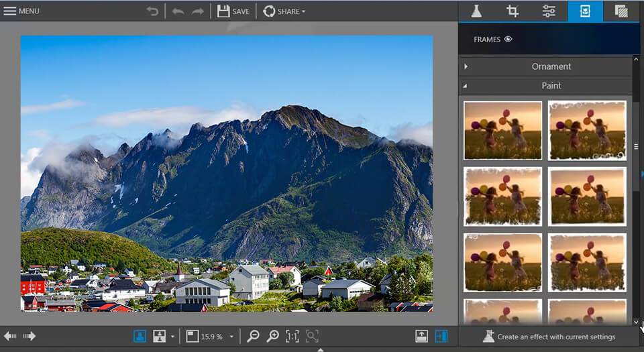This screenshot has width=644, height=352.
Task: Click the zoom out magnifier
Action: click(253, 337)
